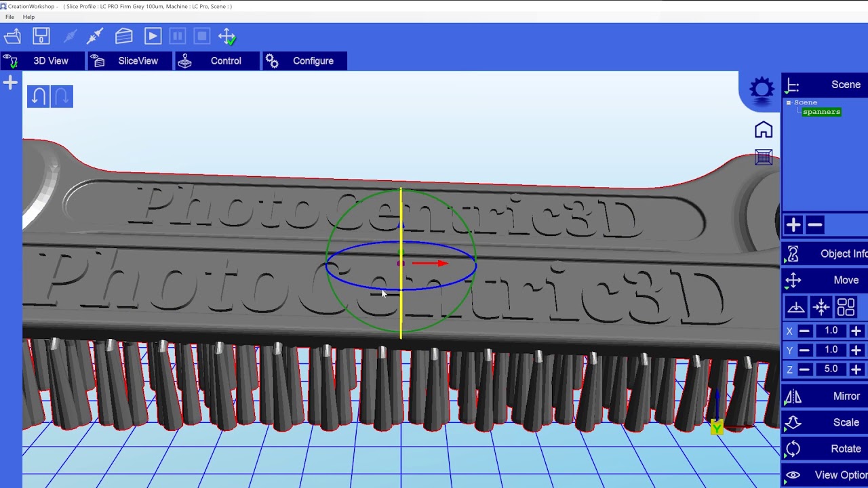This screenshot has height=488, width=868.
Task: Click the save floppy disk icon
Action: coord(41,37)
